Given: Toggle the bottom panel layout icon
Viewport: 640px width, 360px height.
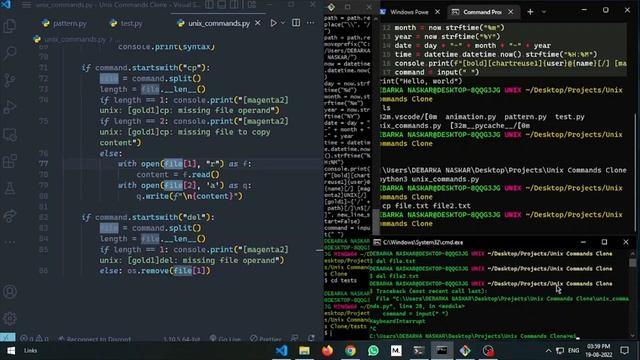Looking at the screenshot, I should pyautogui.click(x=222, y=5).
